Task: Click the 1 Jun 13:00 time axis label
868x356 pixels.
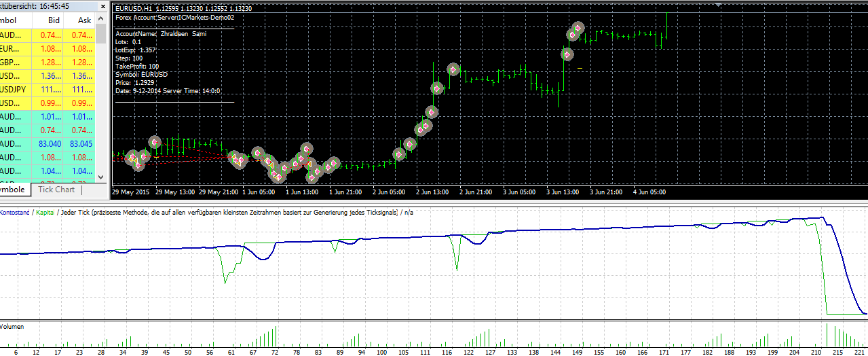Action: pyautogui.click(x=303, y=192)
